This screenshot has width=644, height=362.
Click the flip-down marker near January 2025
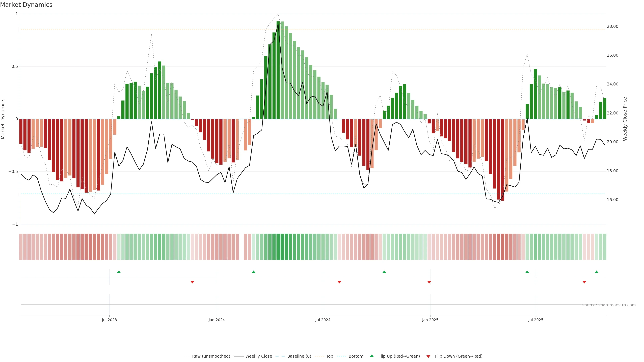pos(429,282)
